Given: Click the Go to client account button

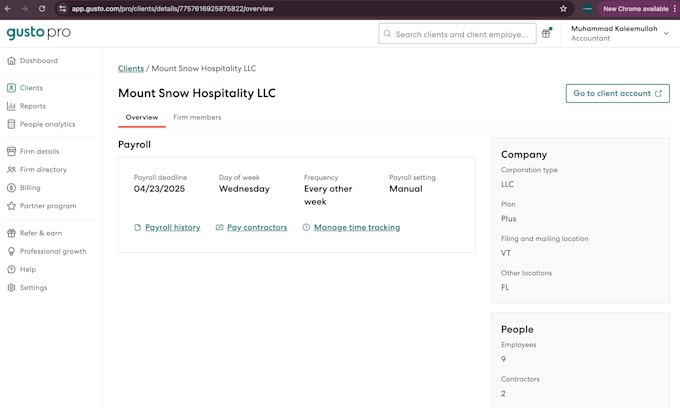Looking at the screenshot, I should tap(618, 94).
